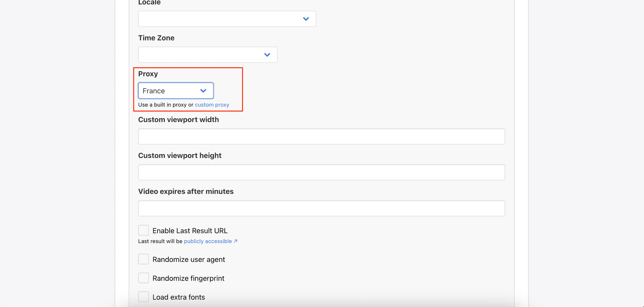
Task: Enable Load extra fonts
Action: tap(143, 296)
